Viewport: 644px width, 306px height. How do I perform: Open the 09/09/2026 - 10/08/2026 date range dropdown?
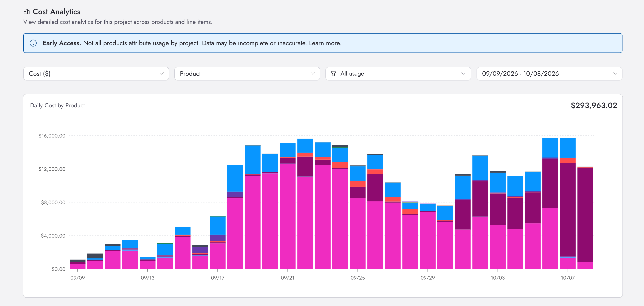(x=549, y=74)
